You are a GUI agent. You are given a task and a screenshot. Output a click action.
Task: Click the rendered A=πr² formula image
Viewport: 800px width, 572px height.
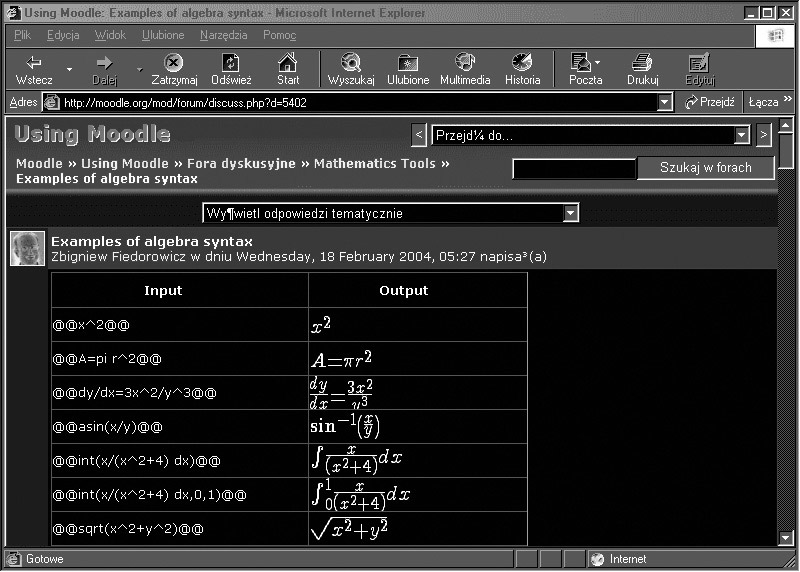pyautogui.click(x=341, y=359)
